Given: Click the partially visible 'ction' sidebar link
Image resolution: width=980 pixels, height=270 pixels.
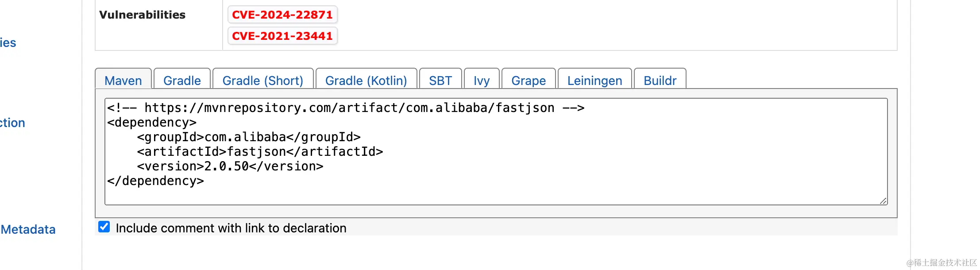Looking at the screenshot, I should point(12,123).
